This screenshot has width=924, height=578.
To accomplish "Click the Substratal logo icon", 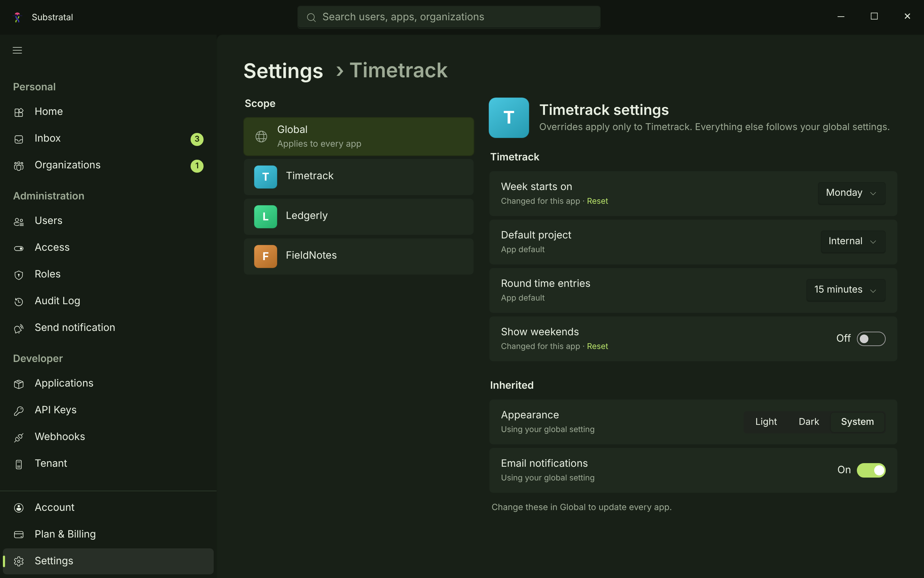I will 17,17.
